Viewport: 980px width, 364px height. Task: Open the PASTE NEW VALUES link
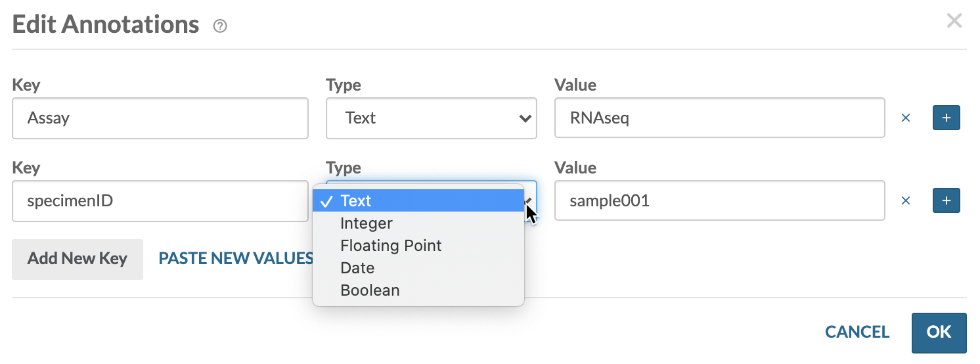[235, 259]
